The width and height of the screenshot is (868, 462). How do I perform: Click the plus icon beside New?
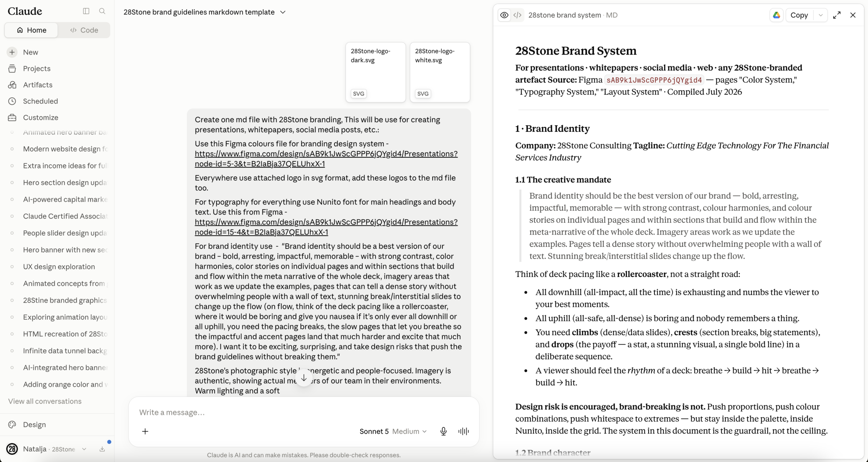click(12, 52)
